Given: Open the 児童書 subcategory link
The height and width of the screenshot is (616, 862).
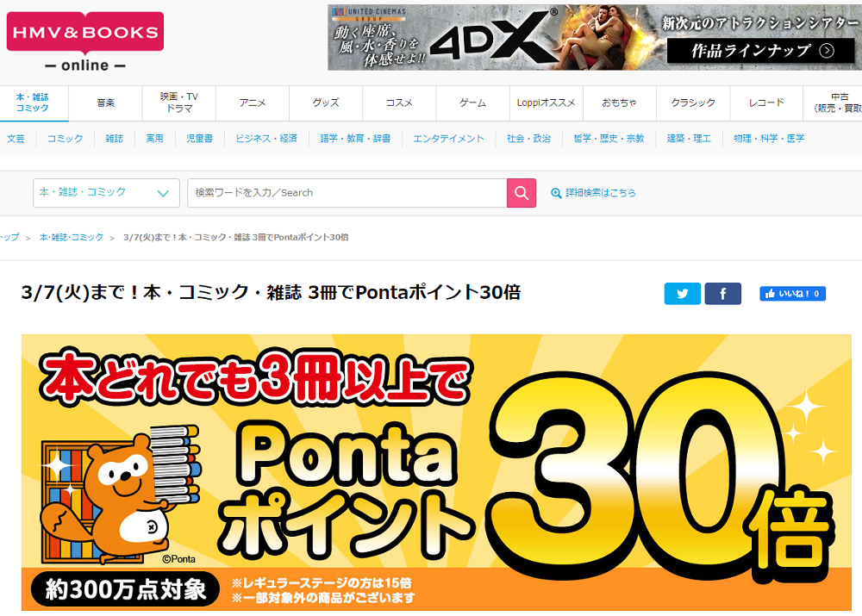Looking at the screenshot, I should pyautogui.click(x=199, y=139).
